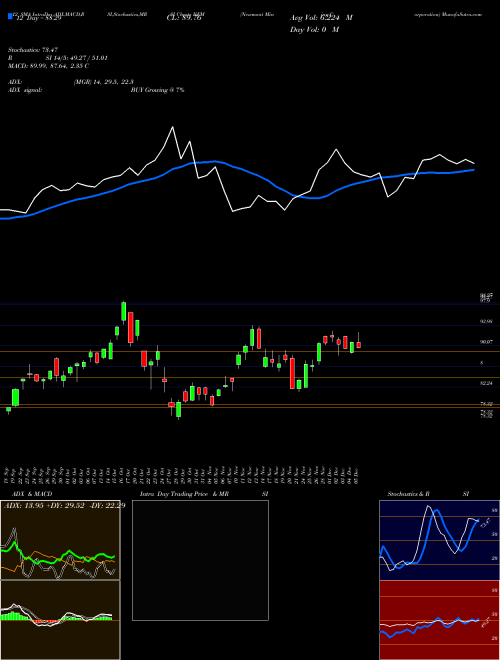500x660 pixels.
Task: Click the 'Avg Vol: 6.224 M' text
Action: [x=321, y=18]
